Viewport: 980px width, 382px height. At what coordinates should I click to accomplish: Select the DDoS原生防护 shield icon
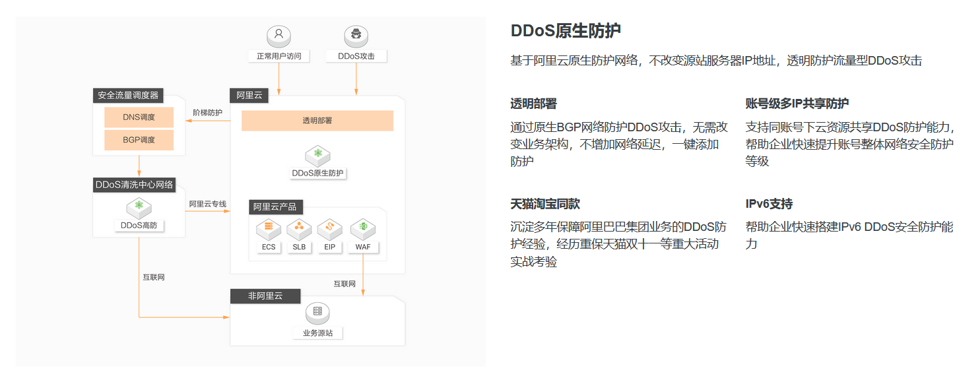tap(317, 155)
